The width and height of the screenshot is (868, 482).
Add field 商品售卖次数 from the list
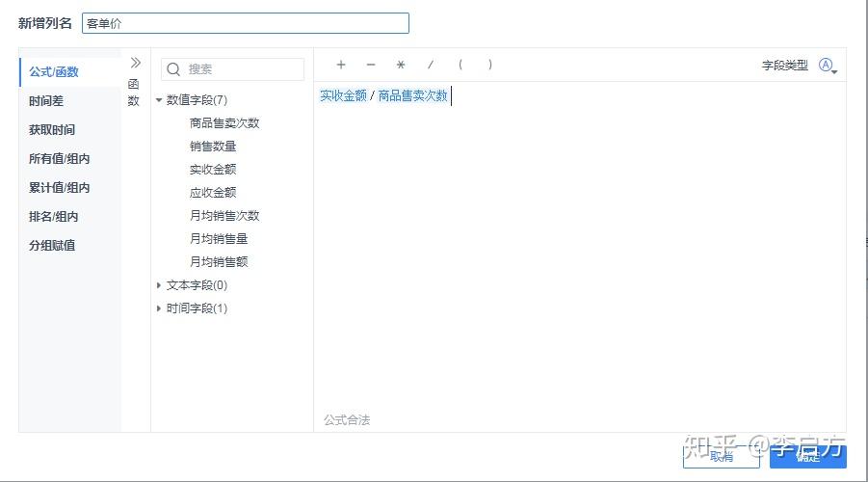[224, 123]
